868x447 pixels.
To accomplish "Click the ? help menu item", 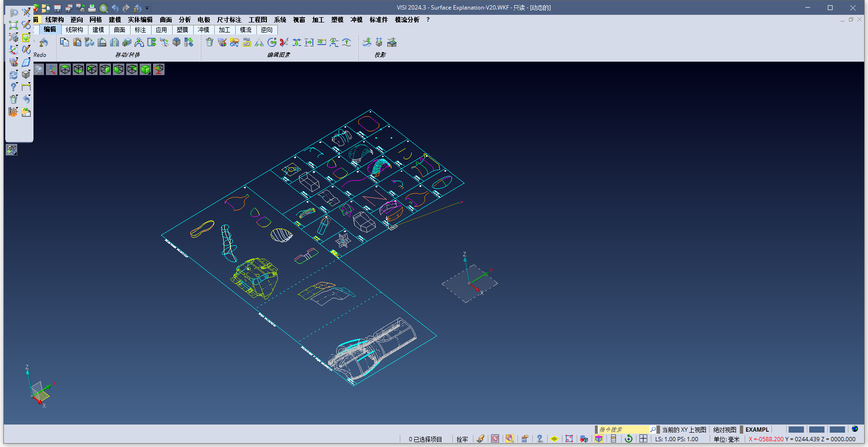I will pos(428,20).
